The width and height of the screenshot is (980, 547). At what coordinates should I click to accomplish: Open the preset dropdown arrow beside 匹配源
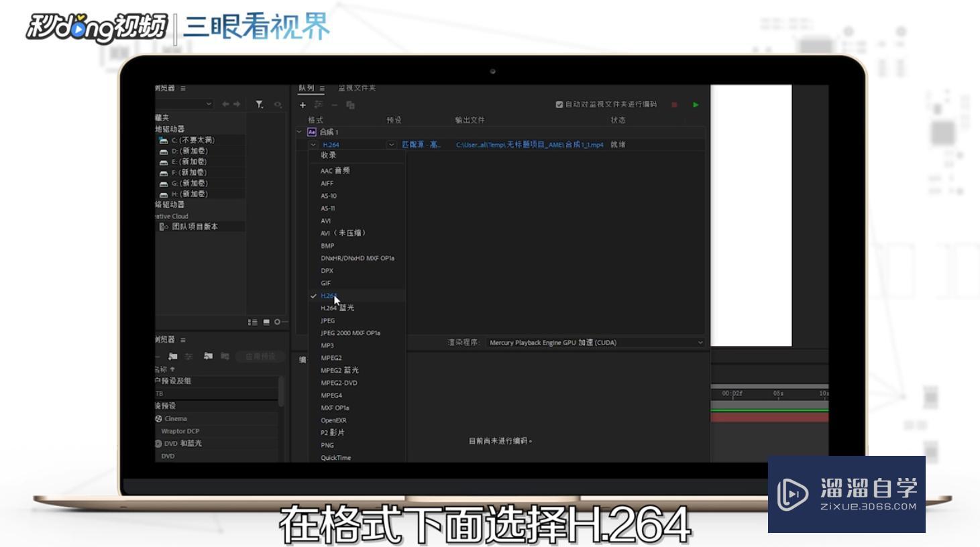(391, 145)
